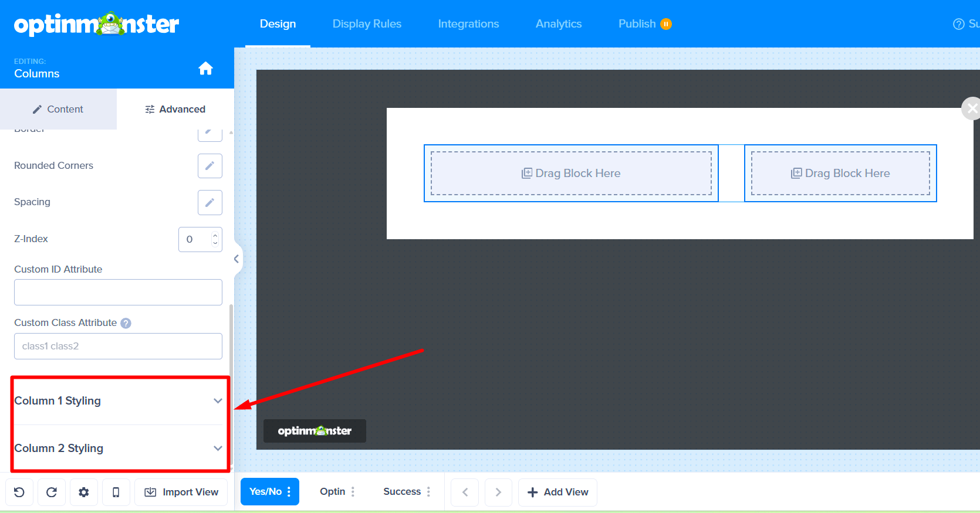Open campaign settings with the gear icon
980x513 pixels.
(x=84, y=492)
